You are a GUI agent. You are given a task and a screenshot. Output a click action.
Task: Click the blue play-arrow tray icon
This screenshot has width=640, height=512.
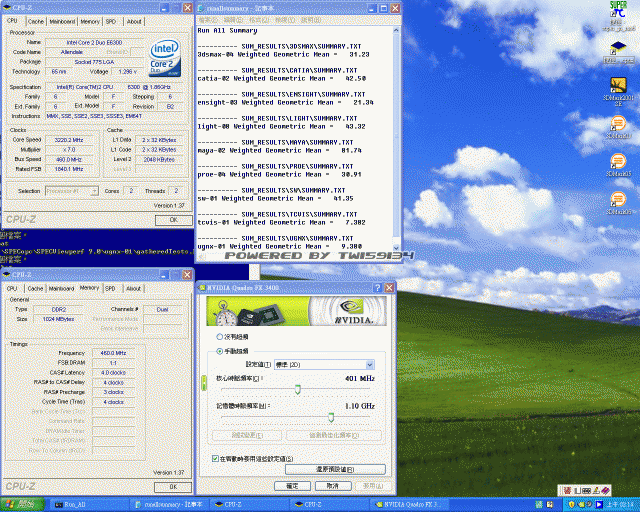pyautogui.click(x=599, y=505)
